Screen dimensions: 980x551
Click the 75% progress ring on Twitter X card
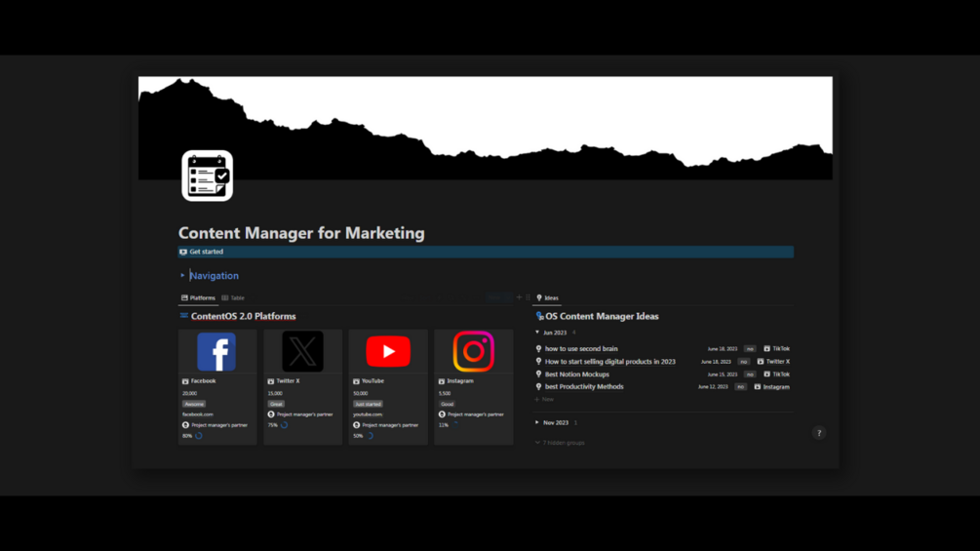(285, 425)
